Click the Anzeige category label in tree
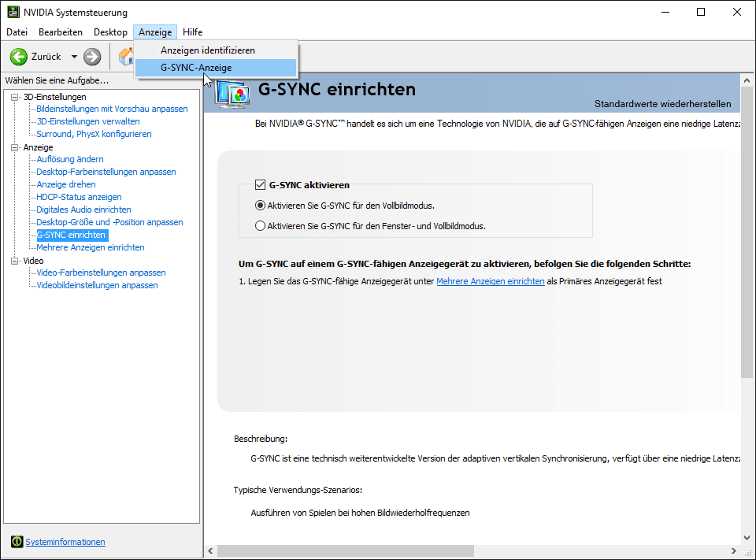This screenshot has height=560, width=756. tap(38, 147)
